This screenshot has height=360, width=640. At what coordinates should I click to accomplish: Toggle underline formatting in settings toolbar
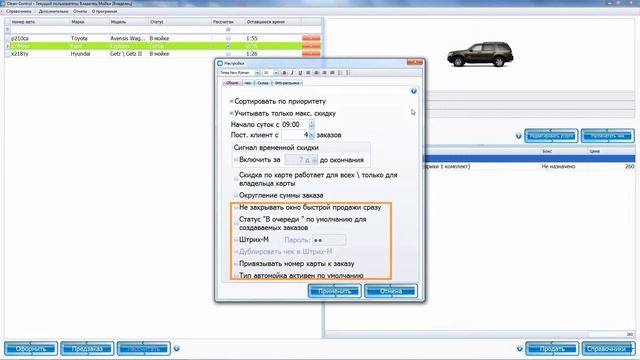300,73
